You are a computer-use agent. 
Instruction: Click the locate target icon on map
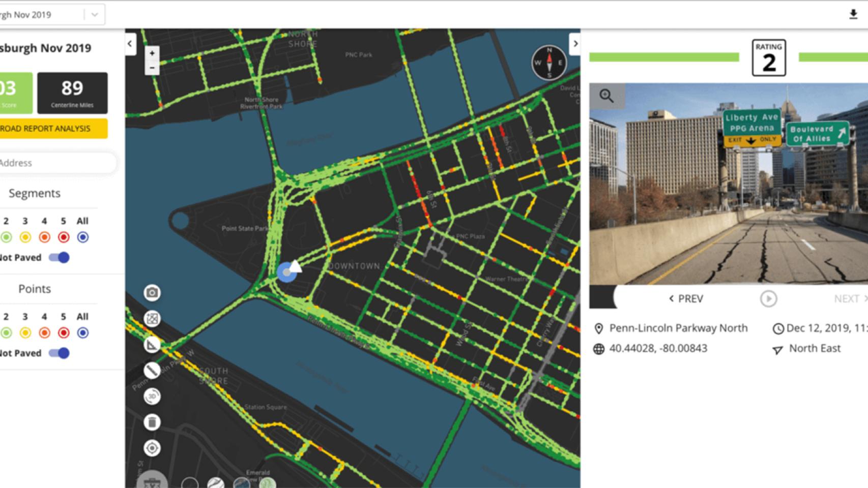tap(152, 448)
